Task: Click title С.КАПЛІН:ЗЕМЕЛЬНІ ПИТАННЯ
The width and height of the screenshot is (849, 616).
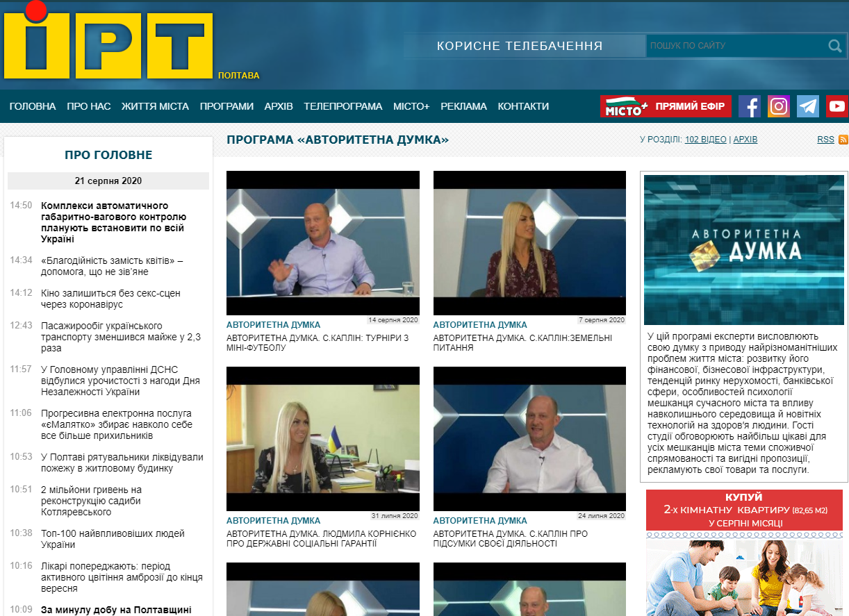Action: pyautogui.click(x=522, y=342)
